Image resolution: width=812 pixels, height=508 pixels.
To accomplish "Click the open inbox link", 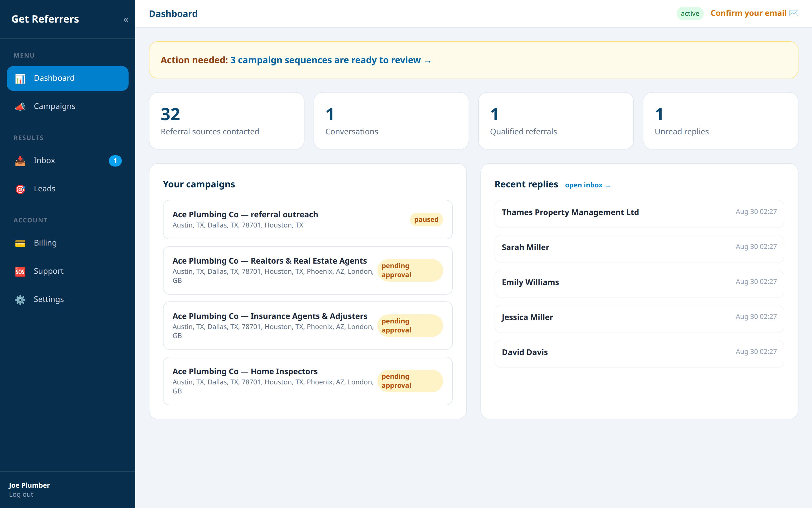I will click(587, 185).
